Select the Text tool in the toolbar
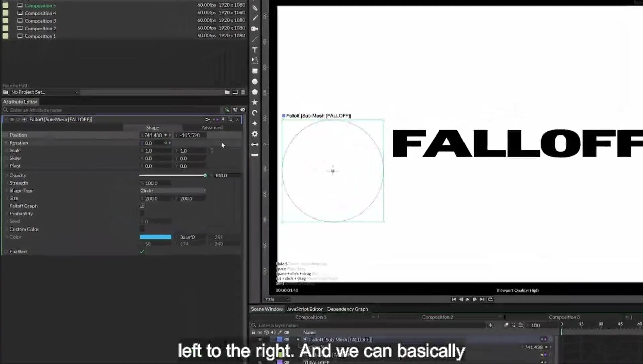 click(x=255, y=50)
